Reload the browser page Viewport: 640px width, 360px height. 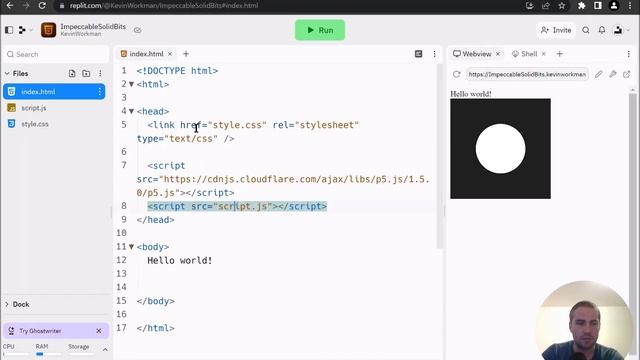[x=42, y=6]
